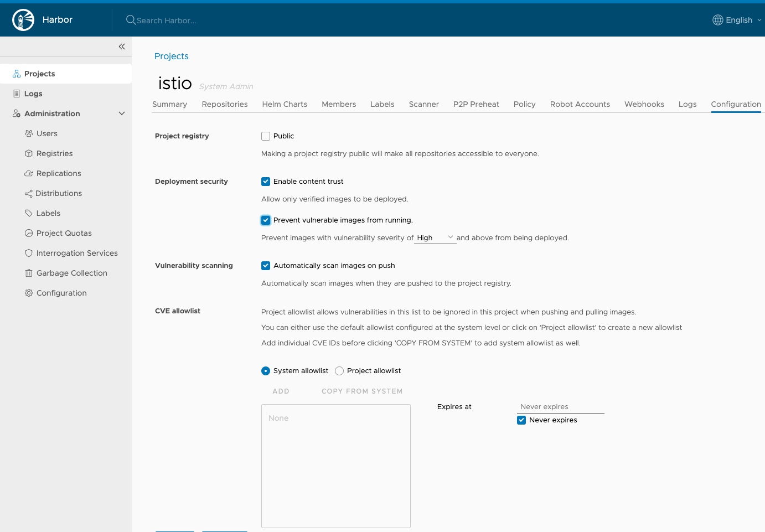The width and height of the screenshot is (765, 532).
Task: Open the Robot Accounts tab
Action: pyautogui.click(x=580, y=104)
